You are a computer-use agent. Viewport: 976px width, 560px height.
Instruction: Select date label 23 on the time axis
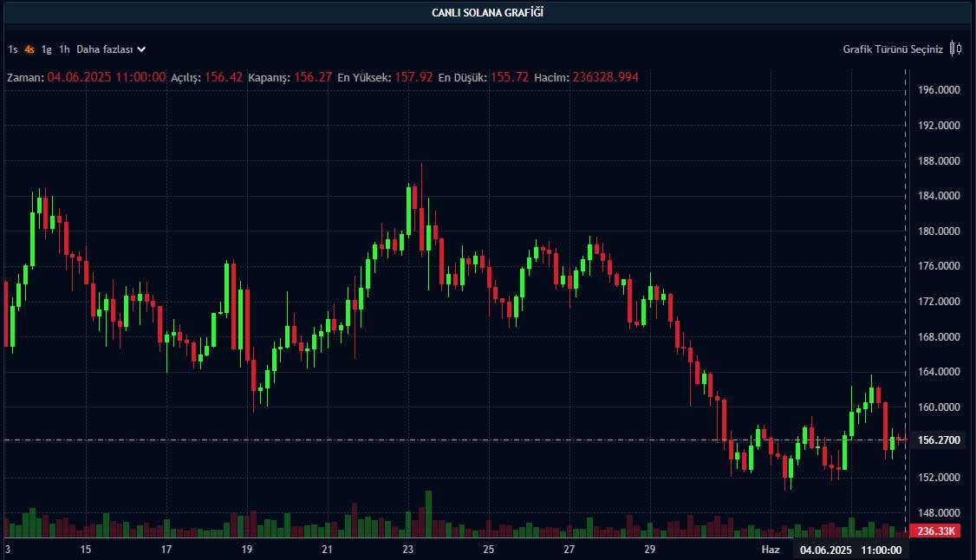[407, 550]
